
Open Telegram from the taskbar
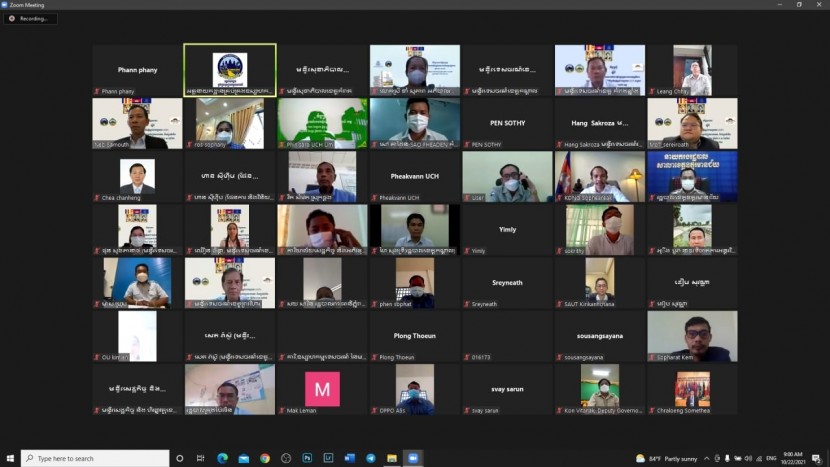pyautogui.click(x=371, y=458)
